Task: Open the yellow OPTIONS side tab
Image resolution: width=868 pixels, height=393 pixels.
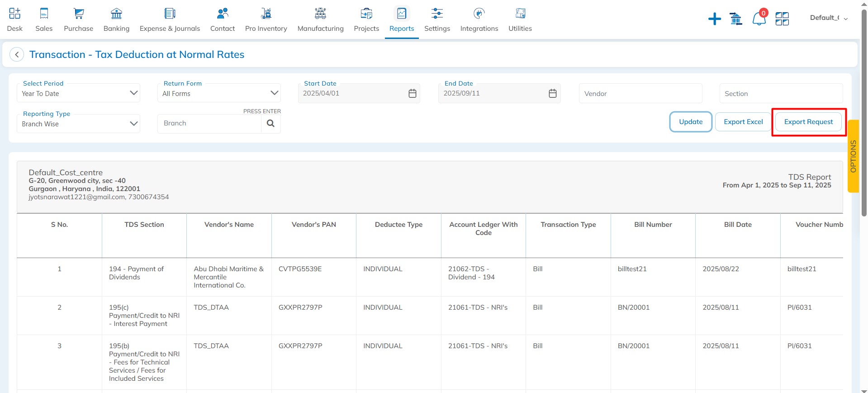Action: [x=853, y=156]
